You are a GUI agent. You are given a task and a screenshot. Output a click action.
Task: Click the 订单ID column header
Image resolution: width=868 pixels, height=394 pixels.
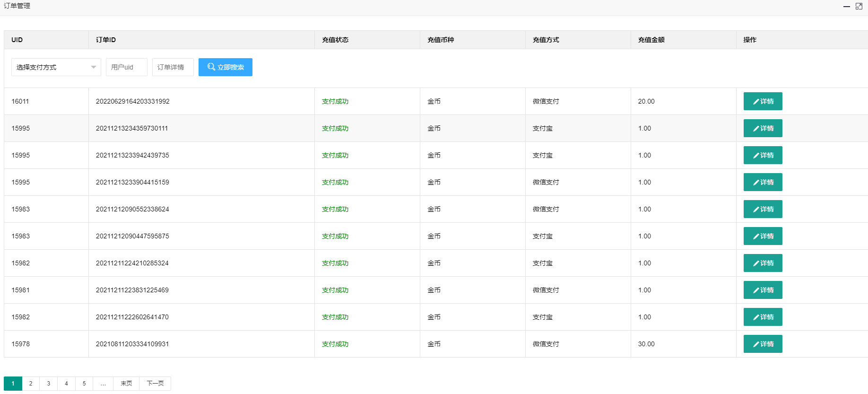106,40
